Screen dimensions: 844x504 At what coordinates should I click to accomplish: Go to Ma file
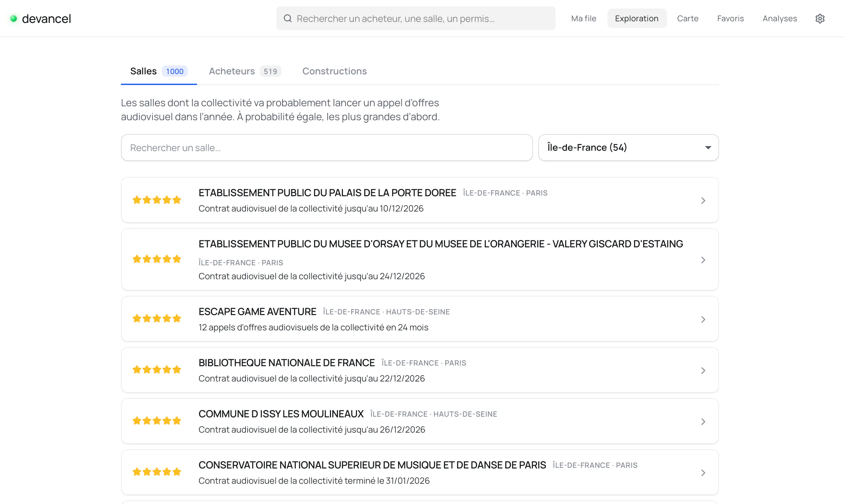(583, 18)
